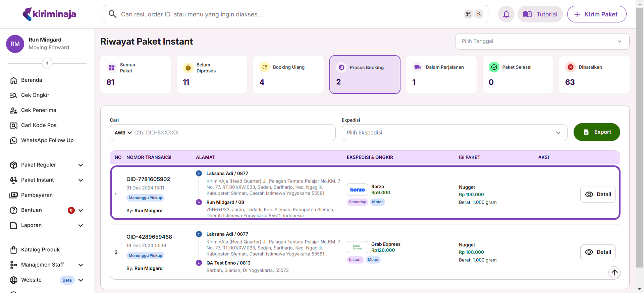Go to Cari Kode Pos
The width and height of the screenshot is (644, 293).
39,125
